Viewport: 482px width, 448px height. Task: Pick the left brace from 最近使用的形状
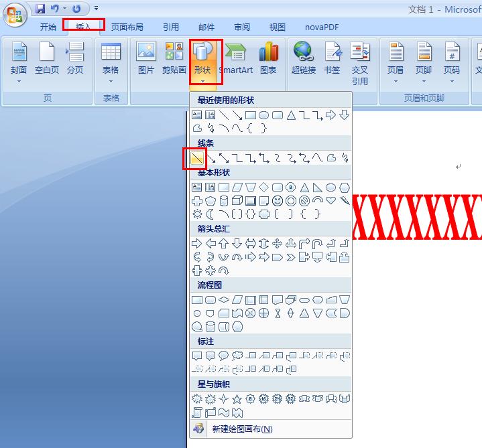coord(250,129)
